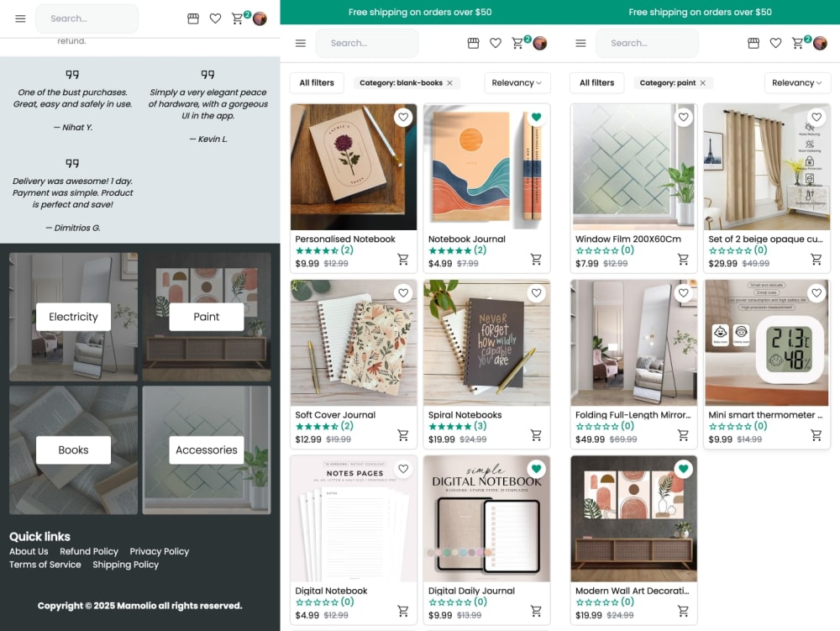The image size is (840, 631).
Task: Open the Paint category tile
Action: (207, 317)
